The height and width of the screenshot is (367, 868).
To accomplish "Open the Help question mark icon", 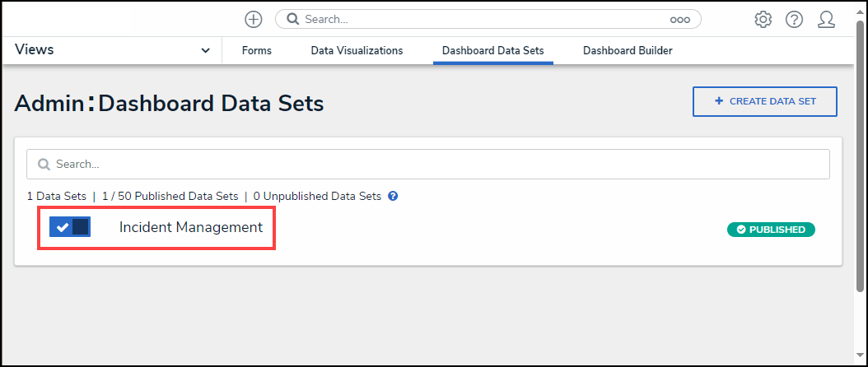I will (x=794, y=19).
